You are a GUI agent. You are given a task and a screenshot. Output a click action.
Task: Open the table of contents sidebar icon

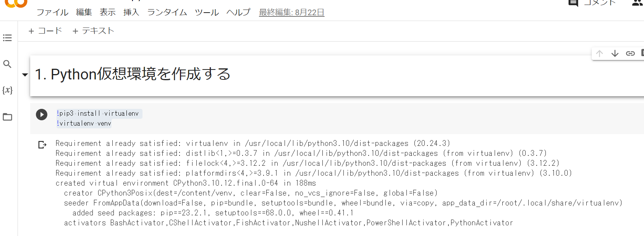pos(7,38)
